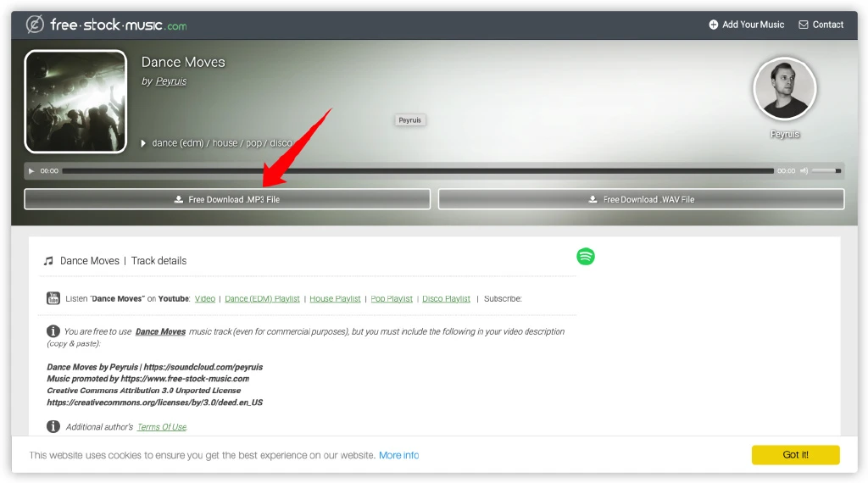868x483 pixels.
Task: Open Pop Playlist link
Action: 392,299
